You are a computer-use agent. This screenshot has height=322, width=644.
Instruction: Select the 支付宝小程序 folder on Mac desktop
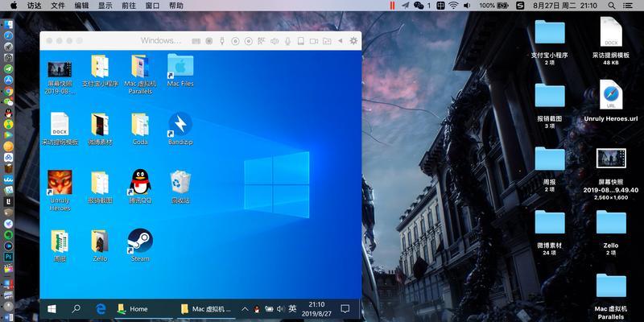(x=550, y=43)
